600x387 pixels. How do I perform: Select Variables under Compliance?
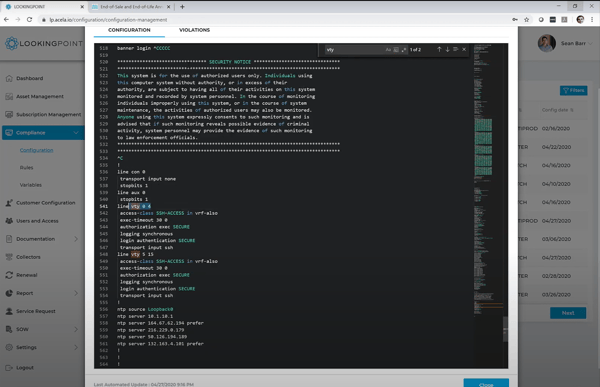pos(31,185)
